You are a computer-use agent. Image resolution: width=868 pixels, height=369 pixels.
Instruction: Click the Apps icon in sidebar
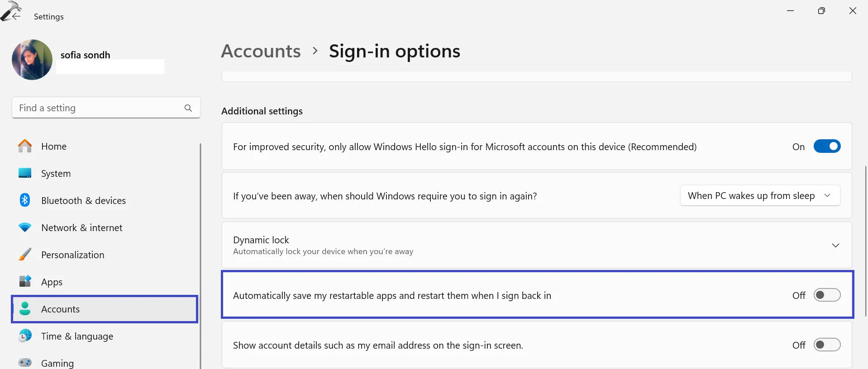click(x=24, y=282)
